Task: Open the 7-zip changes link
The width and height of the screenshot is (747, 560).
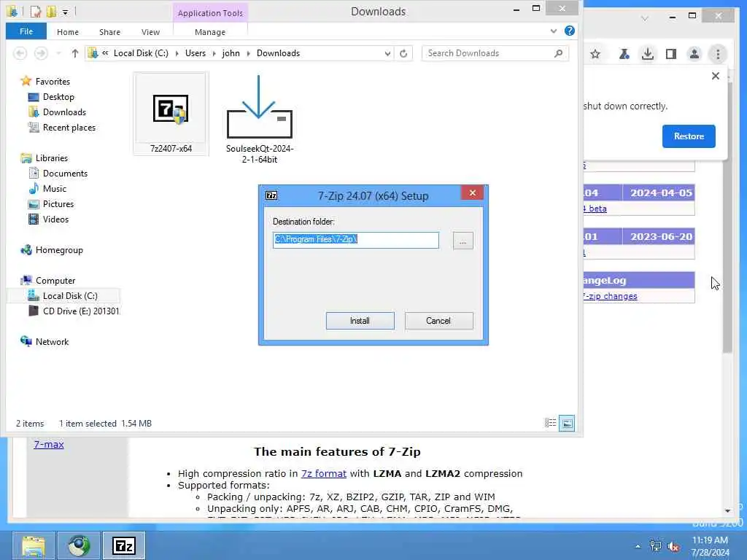Action: [611, 296]
